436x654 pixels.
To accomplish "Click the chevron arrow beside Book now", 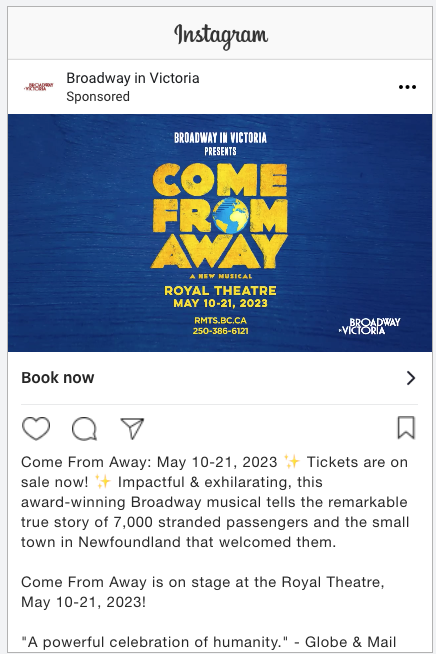I will click(x=411, y=378).
